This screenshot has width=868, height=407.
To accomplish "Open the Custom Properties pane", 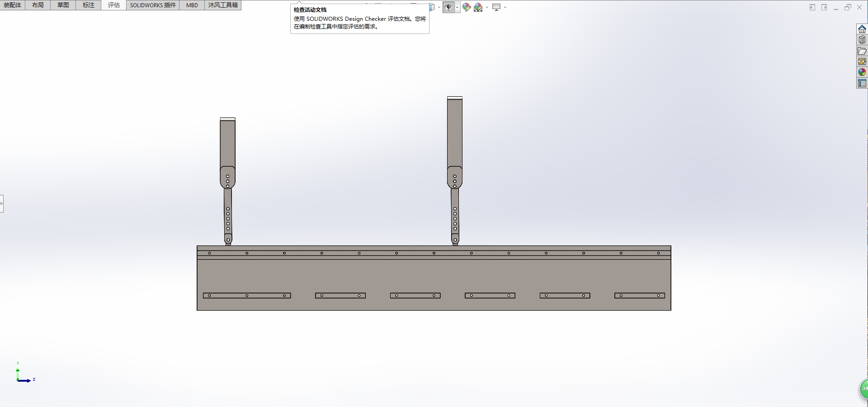I will coord(862,83).
